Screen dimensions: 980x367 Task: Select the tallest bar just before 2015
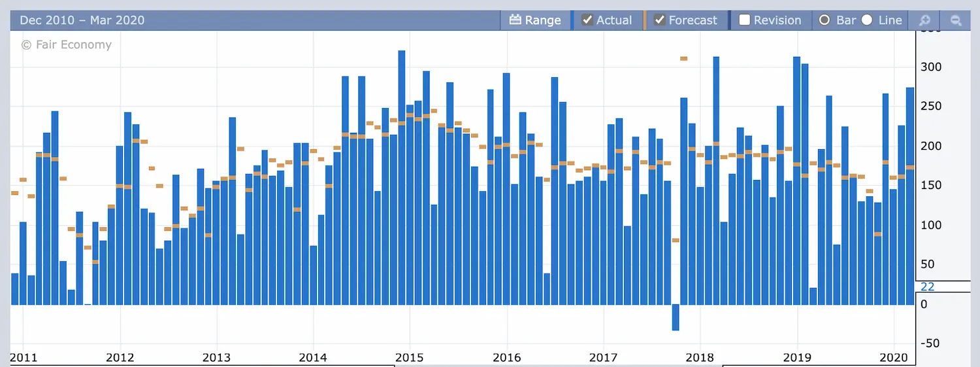click(x=402, y=177)
